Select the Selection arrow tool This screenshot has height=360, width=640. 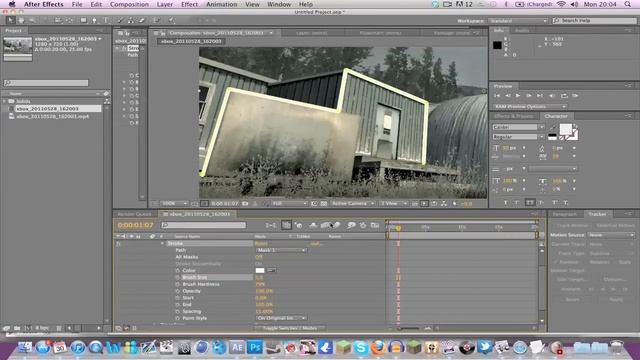(10, 20)
